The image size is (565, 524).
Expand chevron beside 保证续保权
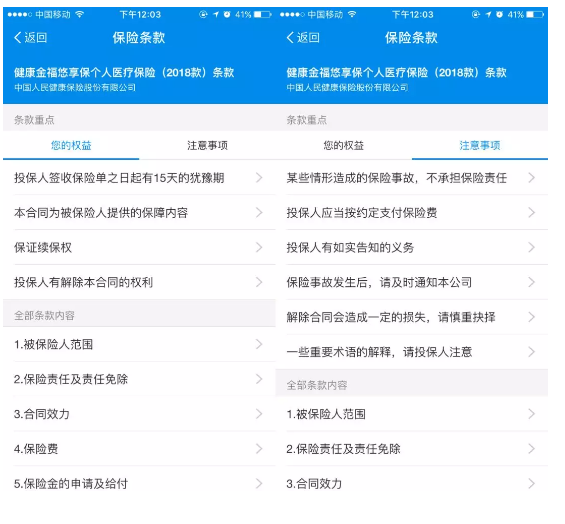(x=259, y=248)
